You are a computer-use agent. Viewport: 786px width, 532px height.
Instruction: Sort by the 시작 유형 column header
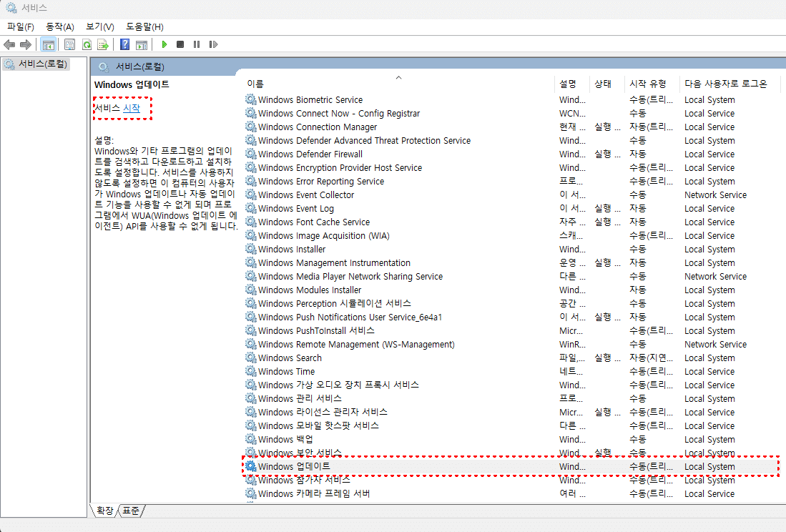pos(652,84)
